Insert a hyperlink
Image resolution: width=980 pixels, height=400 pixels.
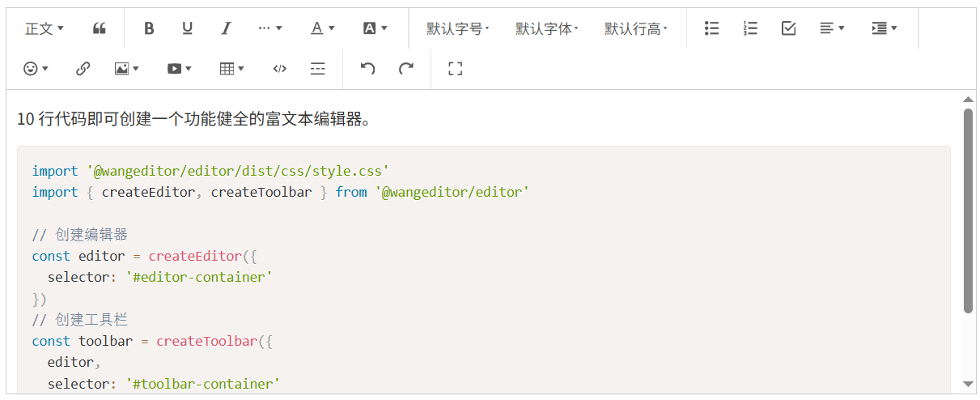pos(83,69)
